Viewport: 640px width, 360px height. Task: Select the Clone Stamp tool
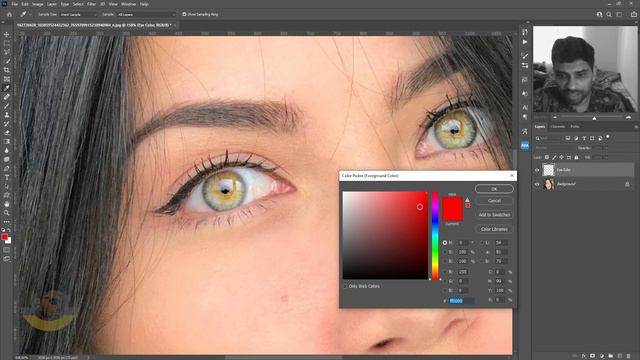point(7,115)
